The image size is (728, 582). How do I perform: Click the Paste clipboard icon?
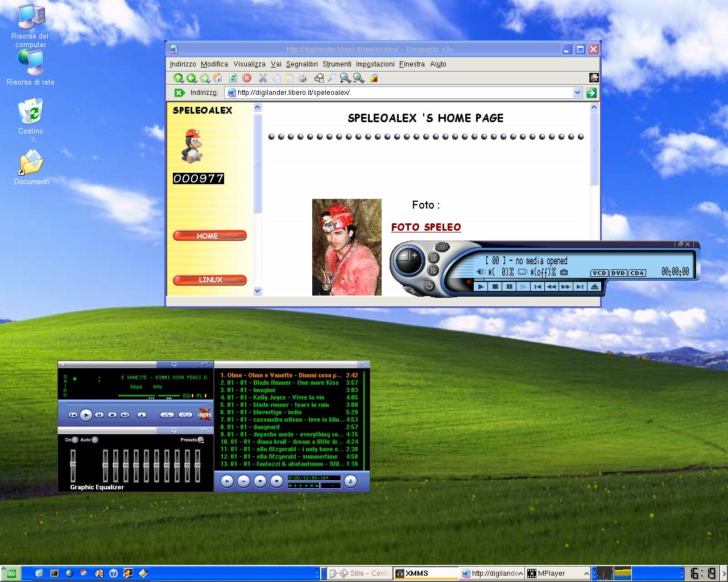[289, 78]
